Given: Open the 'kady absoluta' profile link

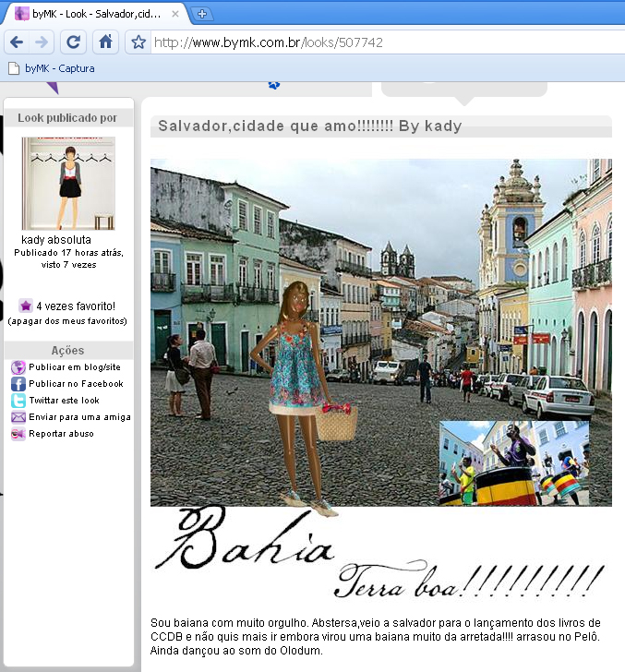Looking at the screenshot, I should point(56,239).
